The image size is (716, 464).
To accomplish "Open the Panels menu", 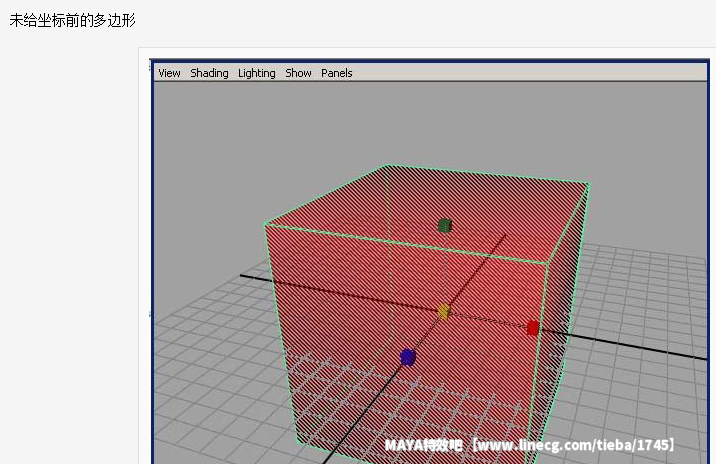I will point(337,73).
